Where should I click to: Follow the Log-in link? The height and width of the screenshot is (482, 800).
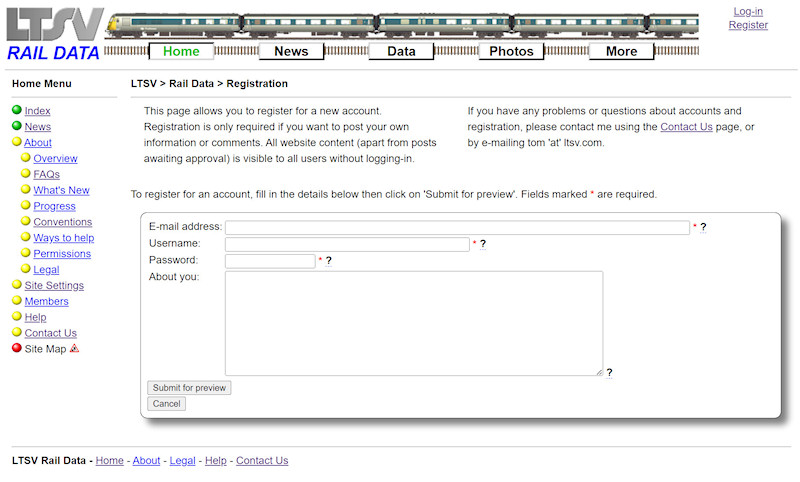748,12
